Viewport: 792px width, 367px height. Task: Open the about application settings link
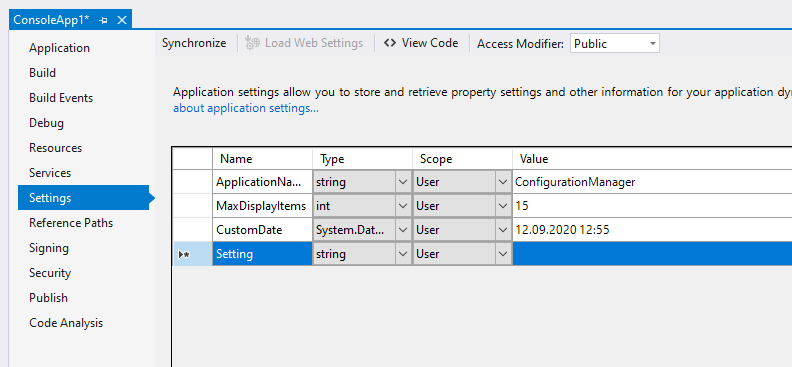click(245, 108)
